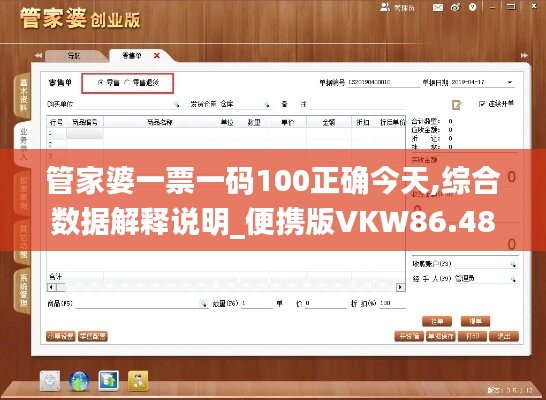546x400 pixels.
Task: Click the 单据操作 button
Action: point(440,336)
